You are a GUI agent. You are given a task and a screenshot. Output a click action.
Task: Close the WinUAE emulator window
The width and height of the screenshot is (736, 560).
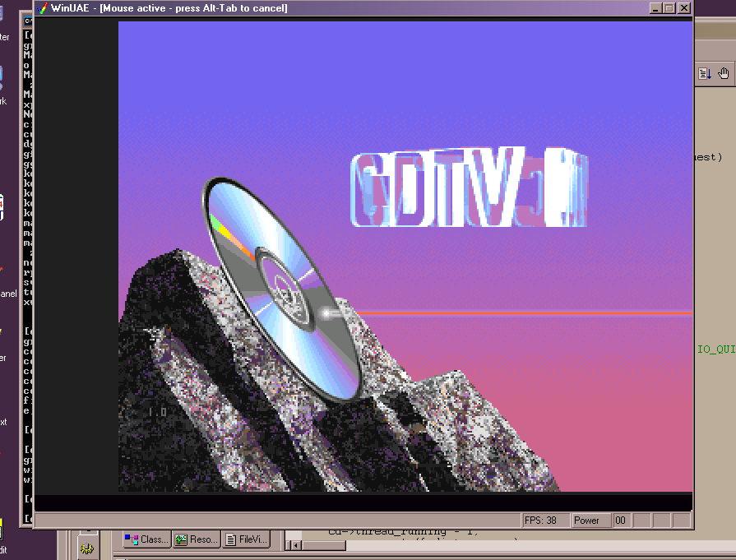[x=684, y=8]
